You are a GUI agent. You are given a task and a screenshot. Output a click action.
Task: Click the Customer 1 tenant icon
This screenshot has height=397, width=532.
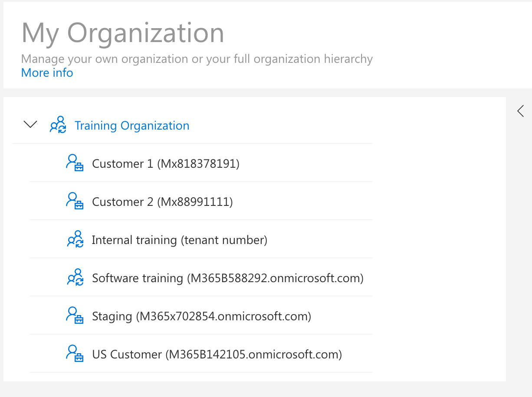pos(74,163)
